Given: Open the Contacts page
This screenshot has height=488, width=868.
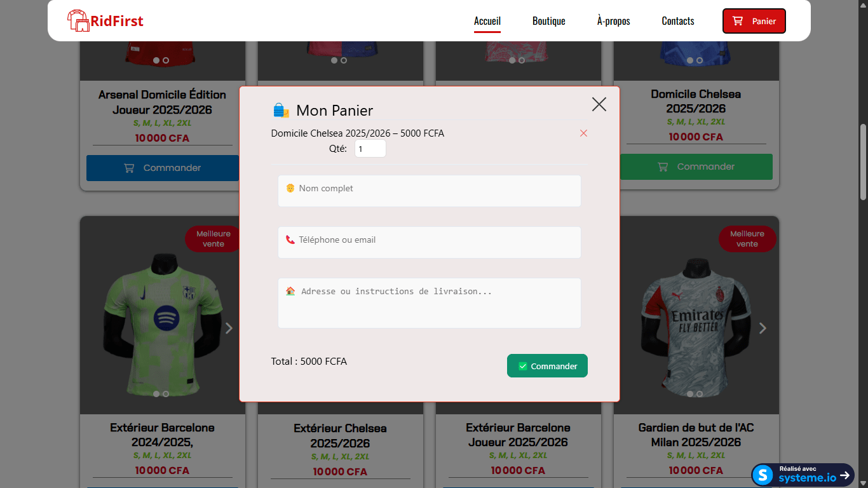Looking at the screenshot, I should (x=678, y=21).
